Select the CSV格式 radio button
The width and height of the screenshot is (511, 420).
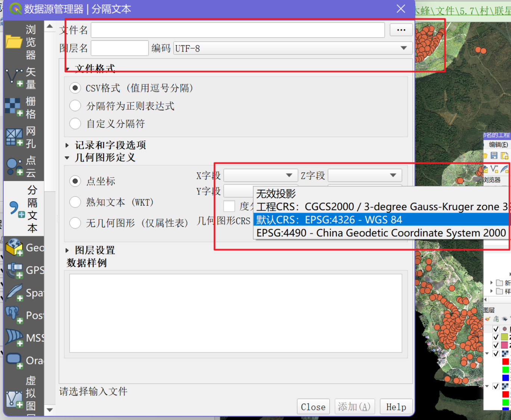click(x=75, y=88)
